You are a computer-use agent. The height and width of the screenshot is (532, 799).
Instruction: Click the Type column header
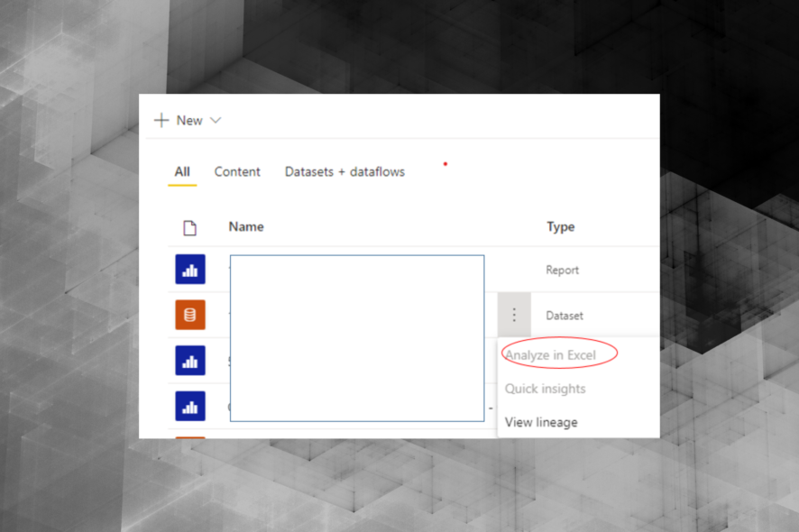[560, 226]
